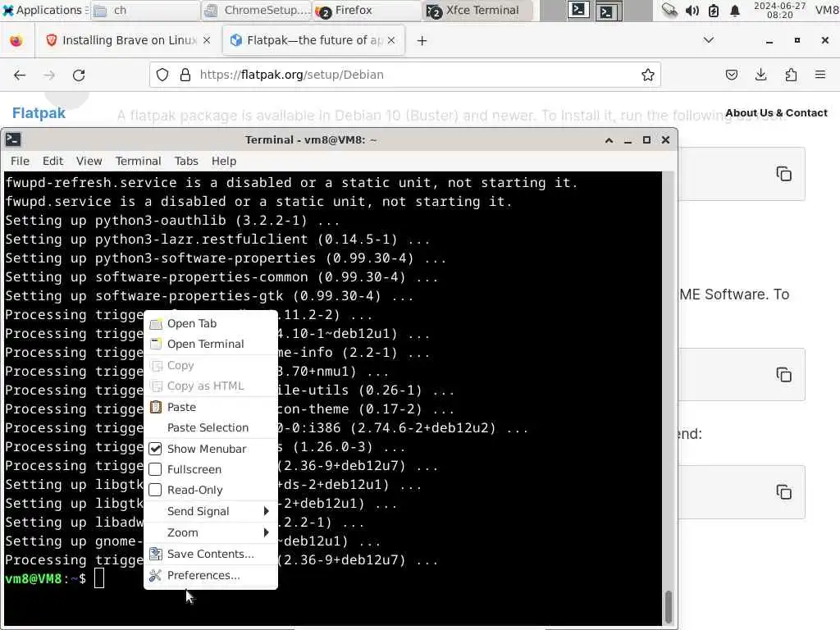Click the terminal vertical scrollbar
The width and height of the screenshot is (840, 630).
[x=668, y=605]
